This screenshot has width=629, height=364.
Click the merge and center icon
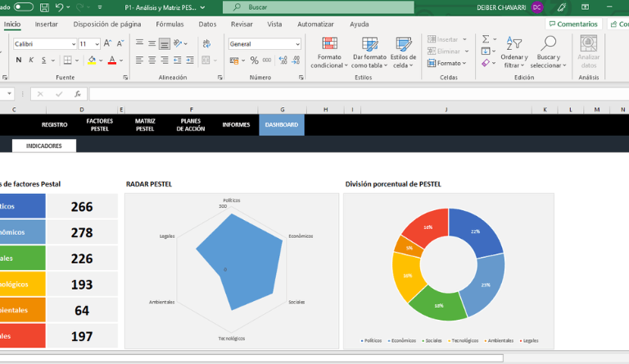[206, 60]
